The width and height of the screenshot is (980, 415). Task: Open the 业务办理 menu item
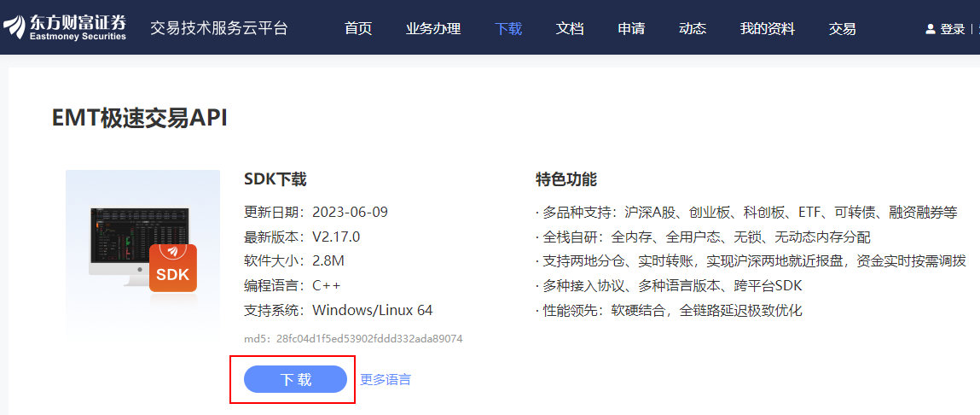tap(433, 28)
